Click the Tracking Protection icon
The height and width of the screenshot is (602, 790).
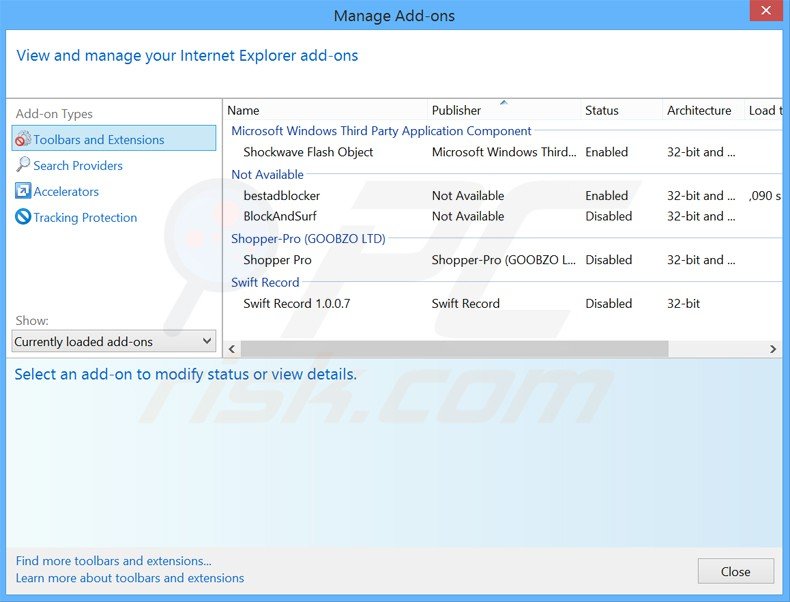[x=23, y=217]
